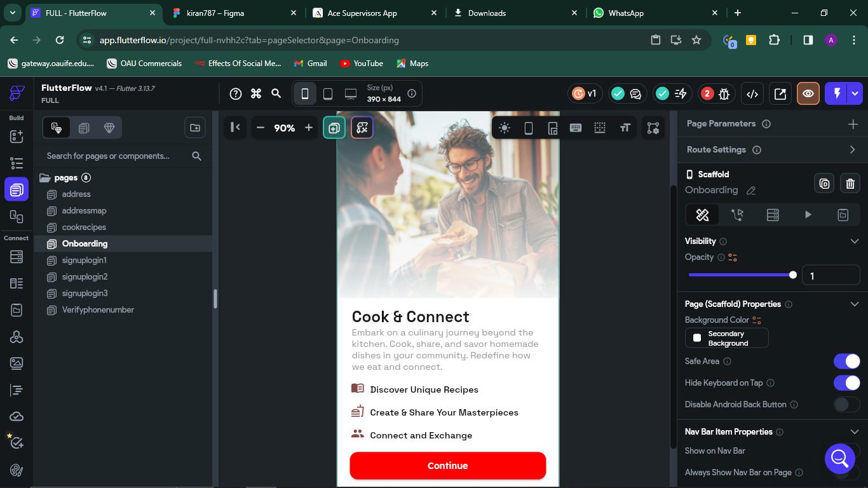This screenshot has height=488, width=868.
Task: Click the search pages or components field
Action: pyautogui.click(x=114, y=156)
